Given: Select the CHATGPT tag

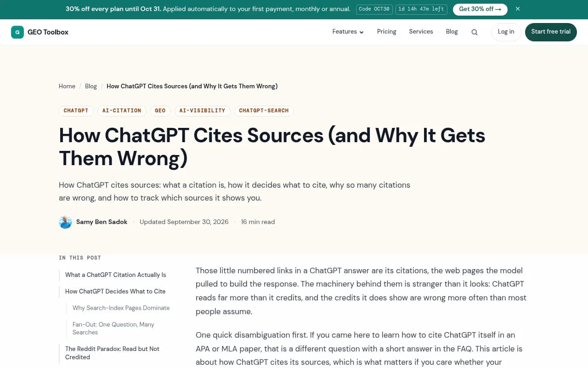Looking at the screenshot, I should [x=76, y=111].
